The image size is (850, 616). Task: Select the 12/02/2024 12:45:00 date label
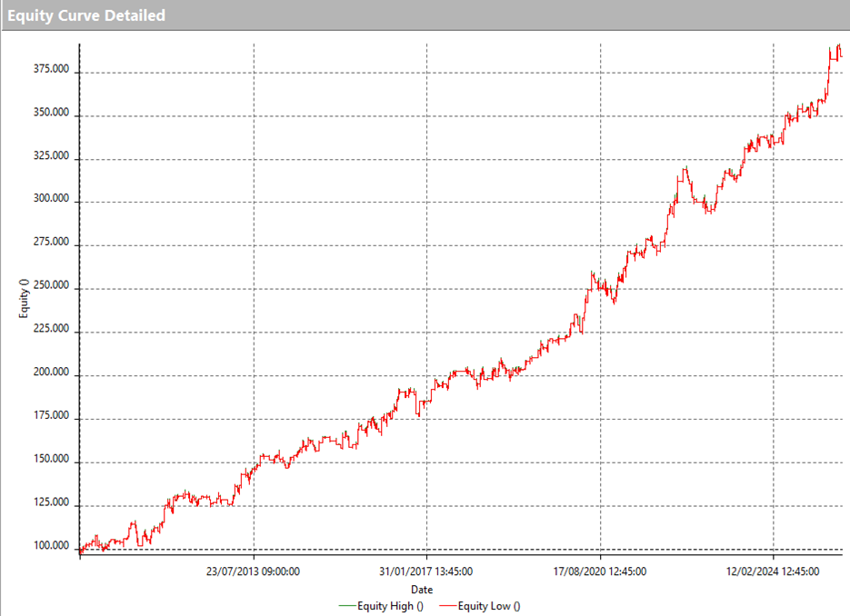(774, 571)
